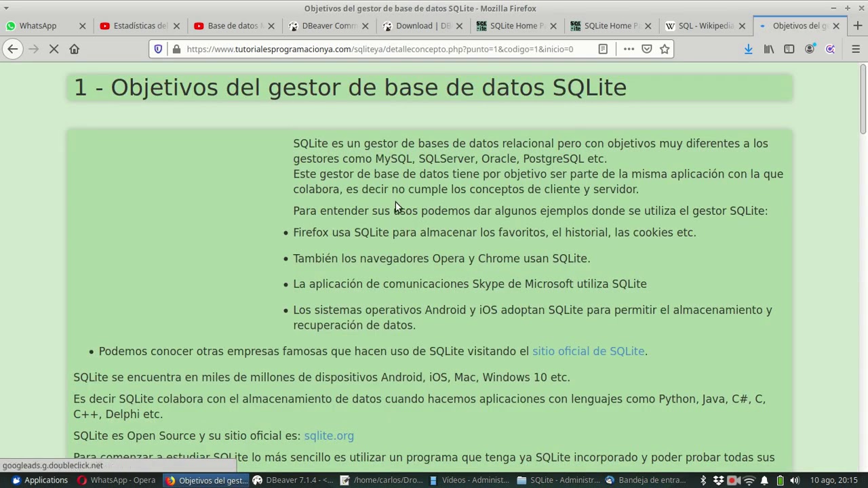Screen dimensions: 868x488
Task: Follow the sqlite.org link
Action: coord(329,436)
